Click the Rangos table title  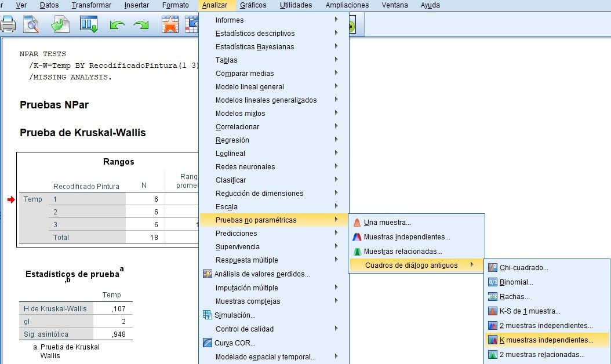click(x=118, y=162)
